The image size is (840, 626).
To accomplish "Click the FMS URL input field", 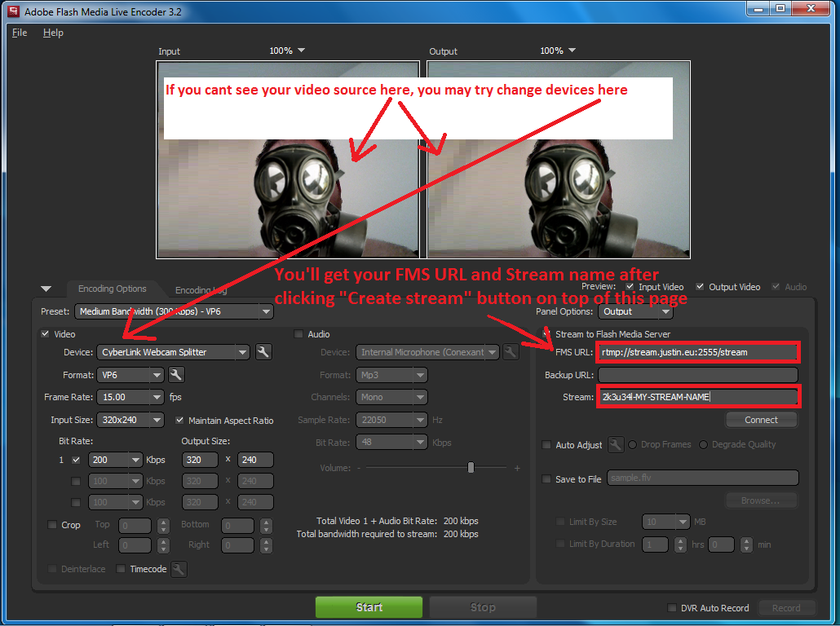I will [698, 352].
